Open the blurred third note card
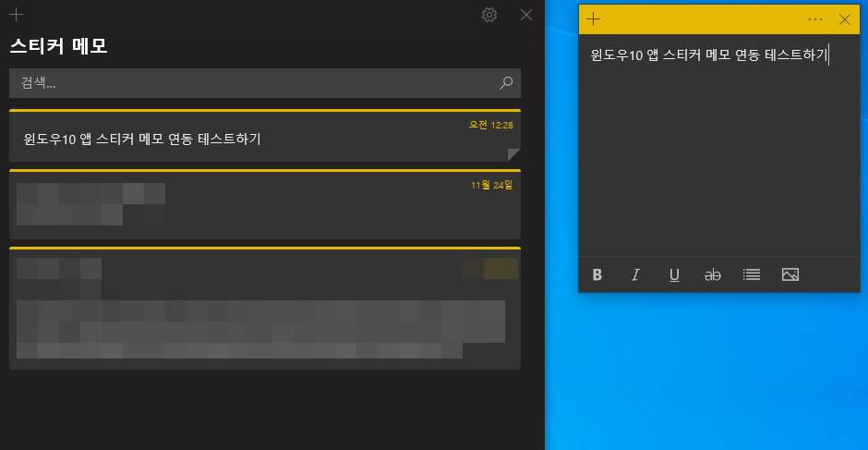Image resolution: width=868 pixels, height=450 pixels. point(265,308)
